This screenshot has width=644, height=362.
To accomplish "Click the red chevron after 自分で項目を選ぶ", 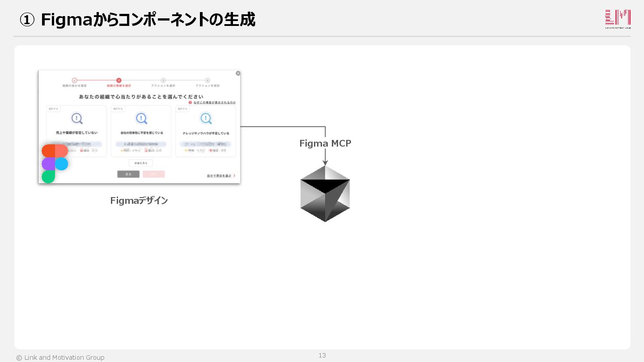I will pyautogui.click(x=234, y=176).
